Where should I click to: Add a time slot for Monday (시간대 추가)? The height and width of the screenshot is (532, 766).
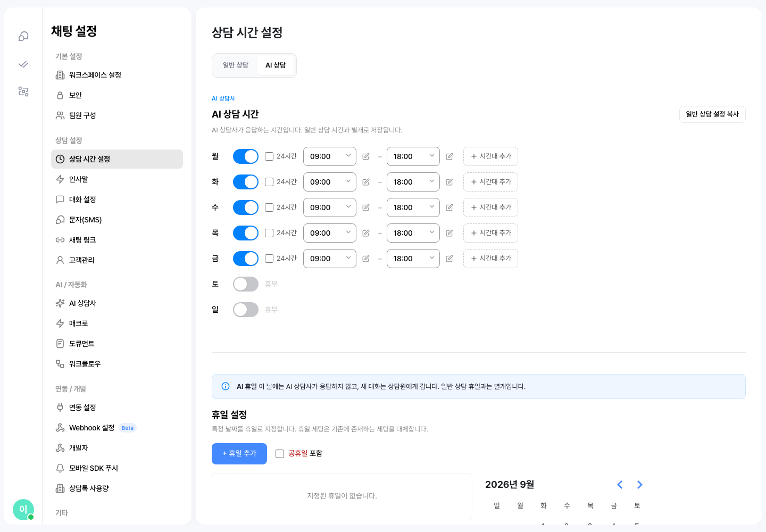490,156
